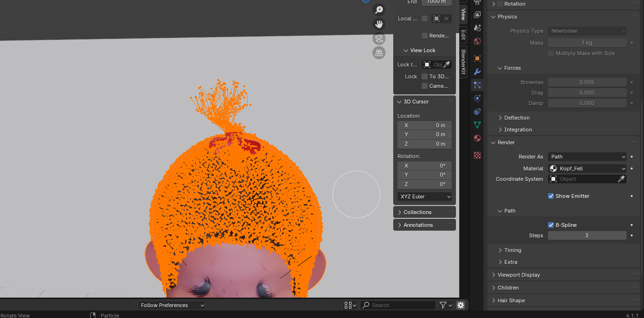Open the Object Constraints tab icon
Screen dimensions: 644x318
coord(477,112)
